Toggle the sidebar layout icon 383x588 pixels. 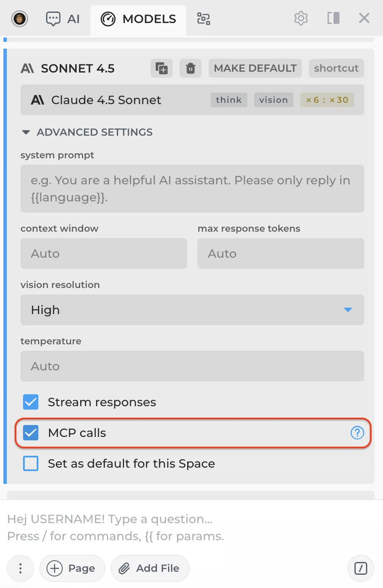tap(333, 18)
